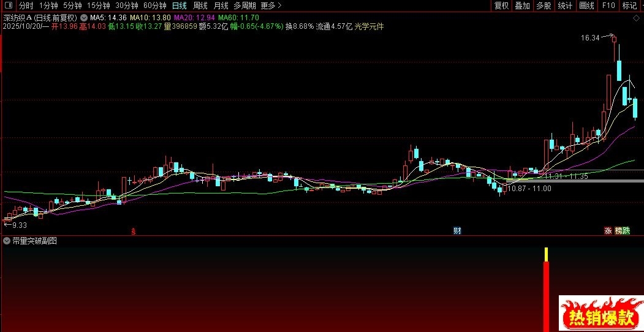Click the 量396859 volume value
The height and width of the screenshot is (332, 644).
coord(180,26)
